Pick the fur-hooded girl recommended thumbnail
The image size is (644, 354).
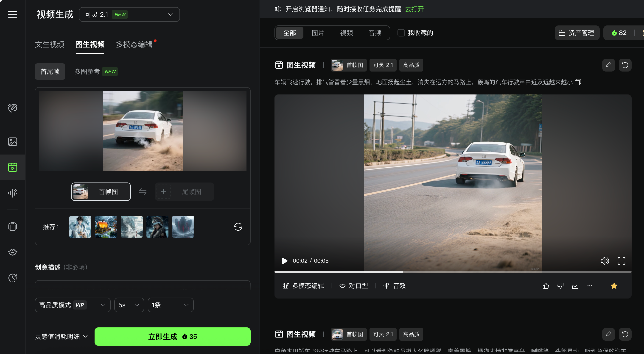click(x=157, y=227)
